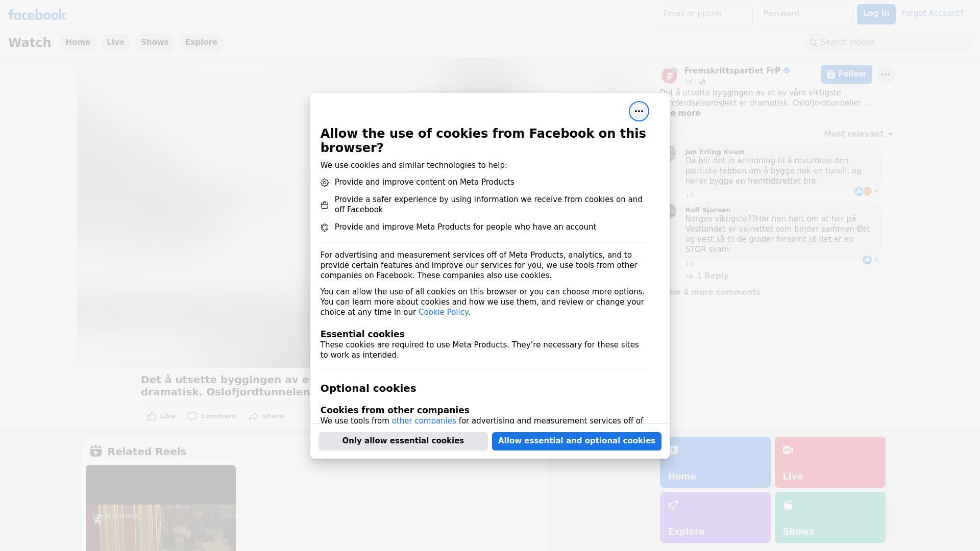Open Fremskrittspartiet FrP page name
The height and width of the screenshot is (551, 980).
click(x=732, y=71)
